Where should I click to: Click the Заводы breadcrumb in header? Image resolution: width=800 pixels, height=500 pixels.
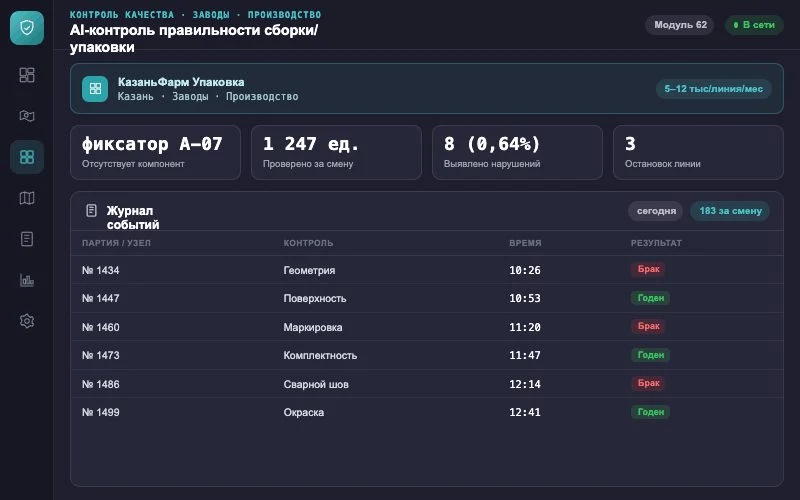coord(211,15)
